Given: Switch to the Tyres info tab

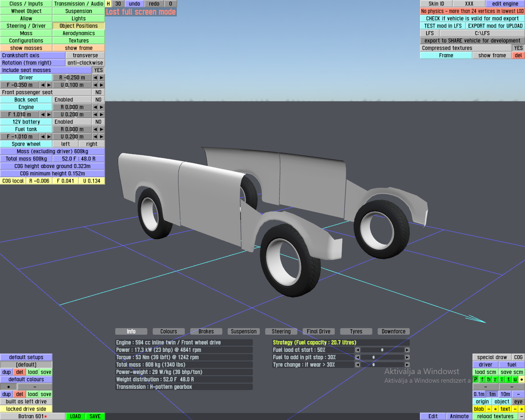Looking at the screenshot, I should point(356,331).
